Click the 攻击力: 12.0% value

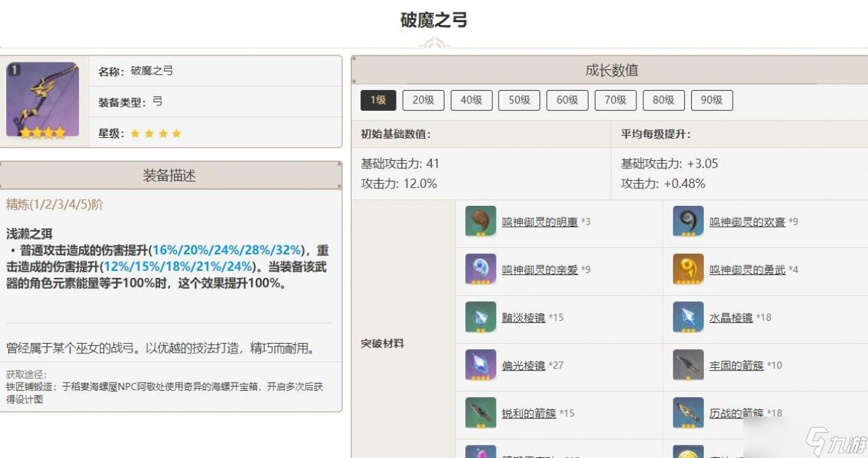(399, 184)
